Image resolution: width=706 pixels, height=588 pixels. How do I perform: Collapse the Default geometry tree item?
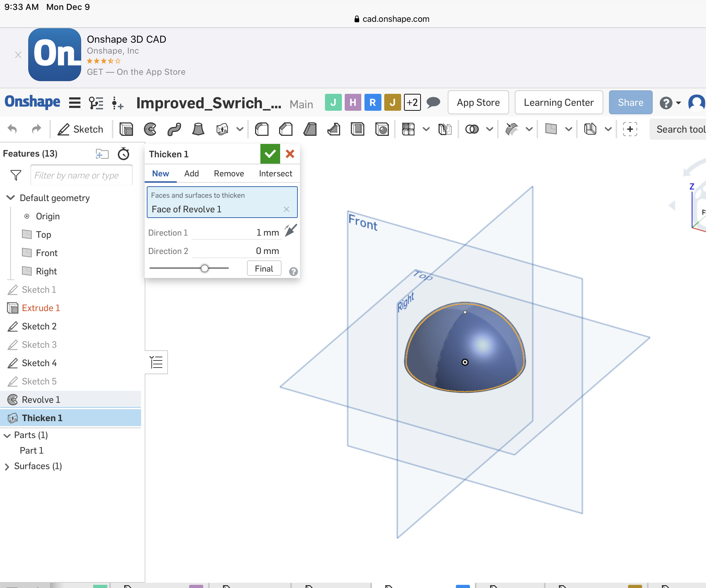10,198
